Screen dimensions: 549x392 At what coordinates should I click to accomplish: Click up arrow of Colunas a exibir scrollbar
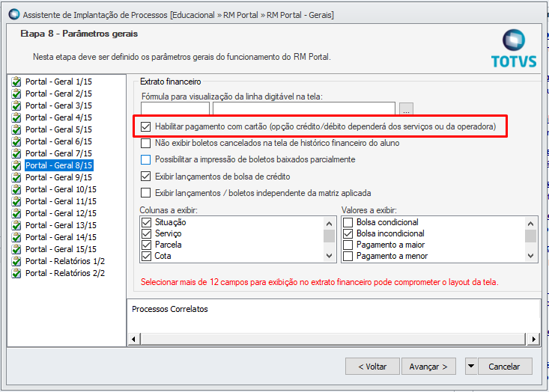[329, 223]
